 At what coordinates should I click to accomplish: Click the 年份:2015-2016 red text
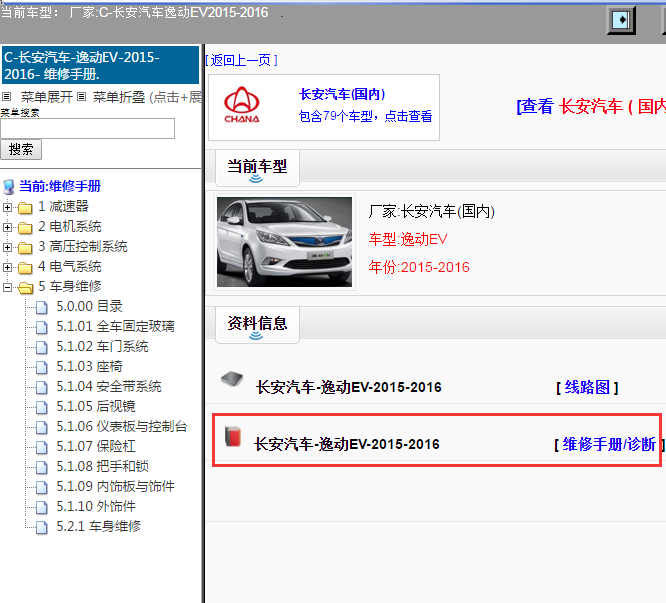pos(419,268)
